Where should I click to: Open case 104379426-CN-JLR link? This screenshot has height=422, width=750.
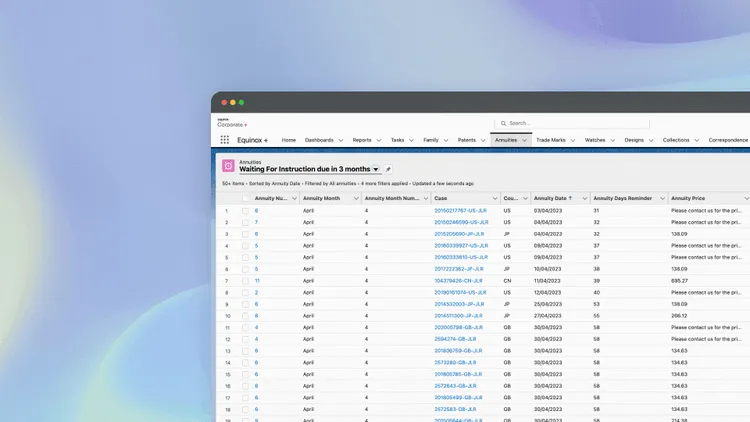pyautogui.click(x=458, y=281)
